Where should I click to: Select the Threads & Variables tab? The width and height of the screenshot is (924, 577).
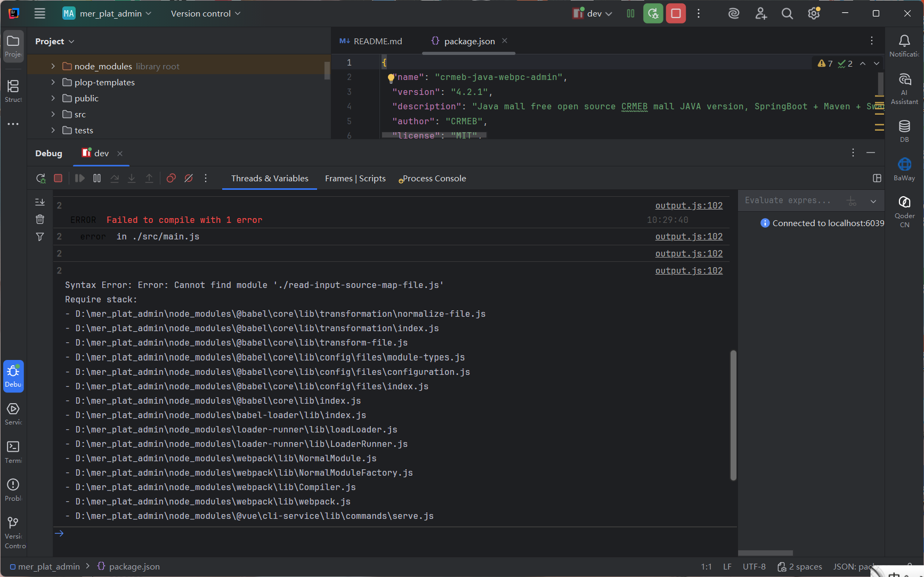[x=270, y=178]
